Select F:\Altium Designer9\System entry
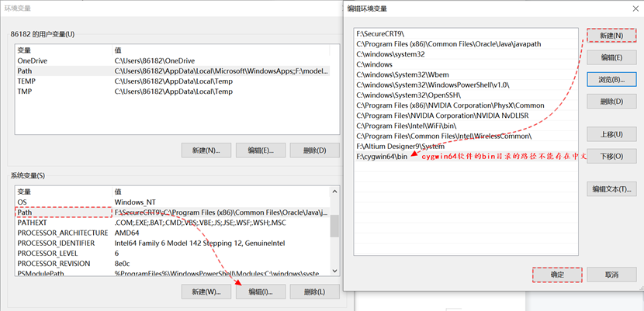 pos(466,146)
